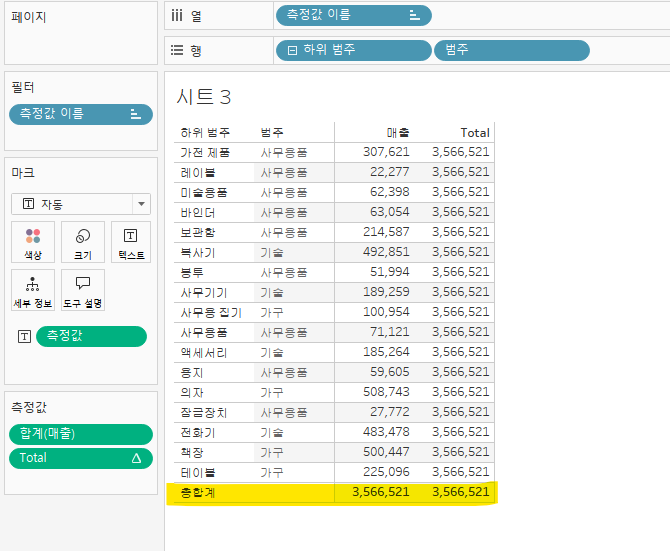Click sort icon on 측정값 이름 column pill
This screenshot has width=670, height=551.
(414, 16)
